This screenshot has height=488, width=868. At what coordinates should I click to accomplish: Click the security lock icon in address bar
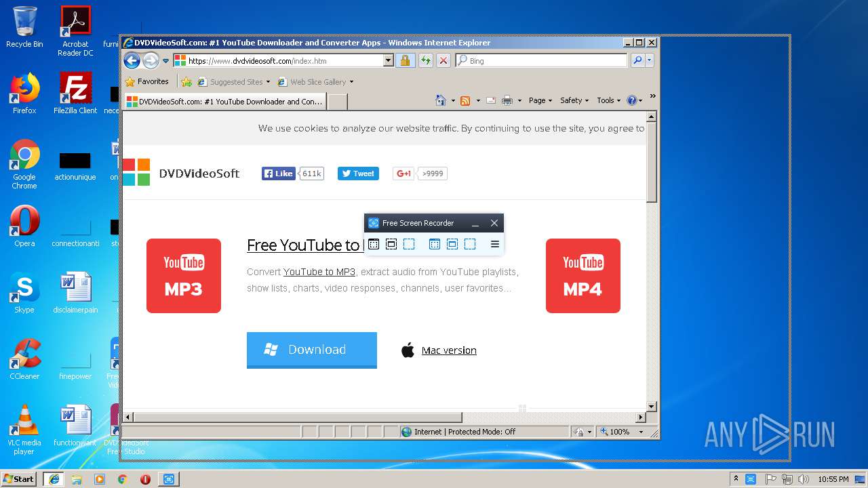pos(405,61)
